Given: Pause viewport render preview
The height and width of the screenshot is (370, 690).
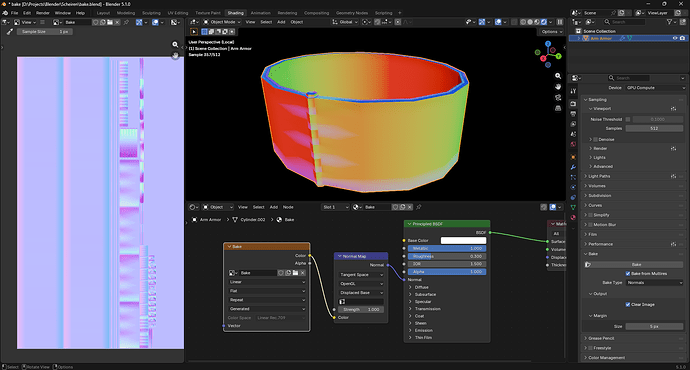Looking at the screenshot, I should 560,22.
